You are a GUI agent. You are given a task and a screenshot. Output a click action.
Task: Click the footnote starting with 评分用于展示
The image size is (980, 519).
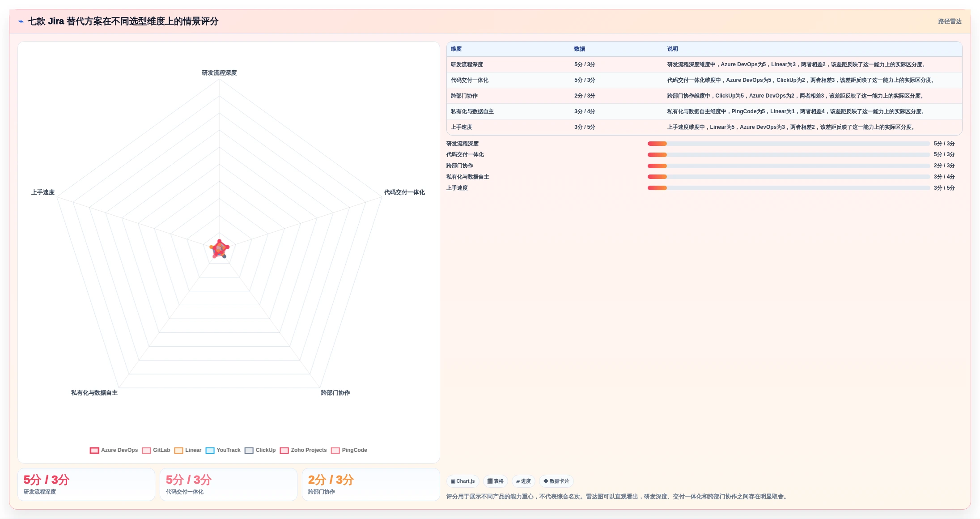(x=618, y=497)
